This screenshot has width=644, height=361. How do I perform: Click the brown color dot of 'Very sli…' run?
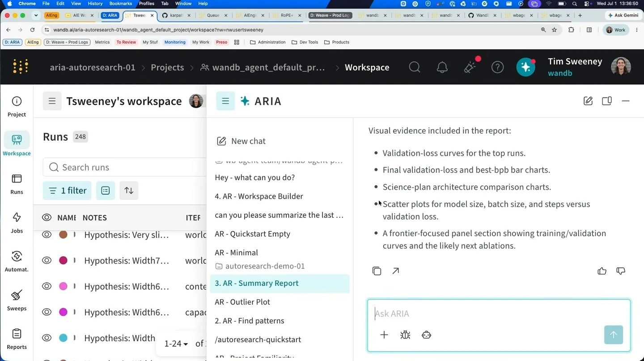63,235
